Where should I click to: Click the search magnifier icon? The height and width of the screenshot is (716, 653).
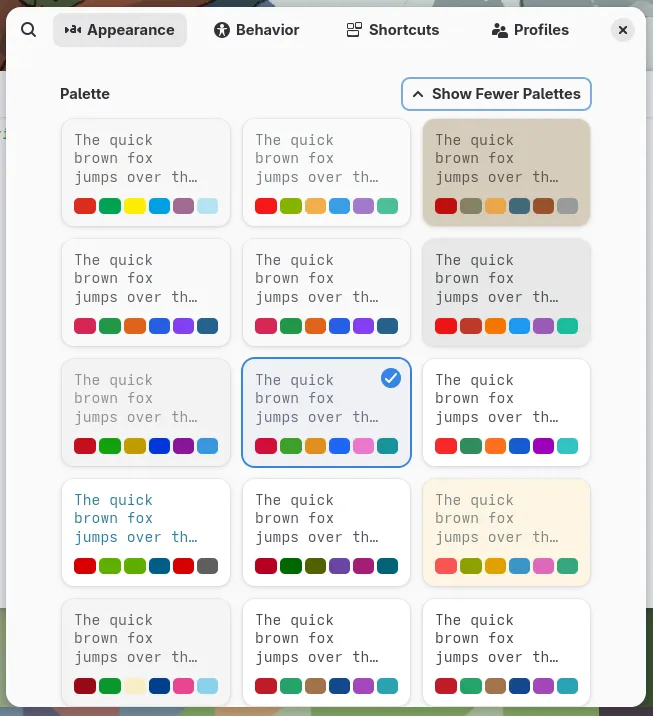tap(28, 30)
